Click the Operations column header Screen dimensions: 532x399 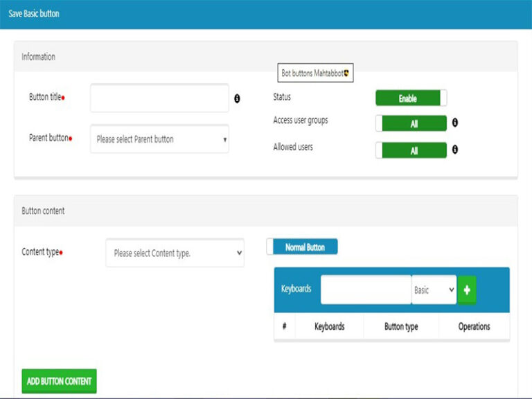click(474, 326)
